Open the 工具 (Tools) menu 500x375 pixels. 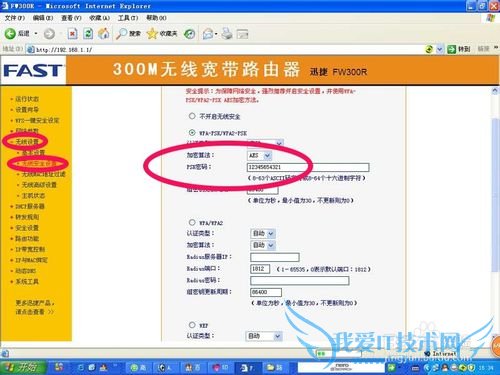pos(128,18)
